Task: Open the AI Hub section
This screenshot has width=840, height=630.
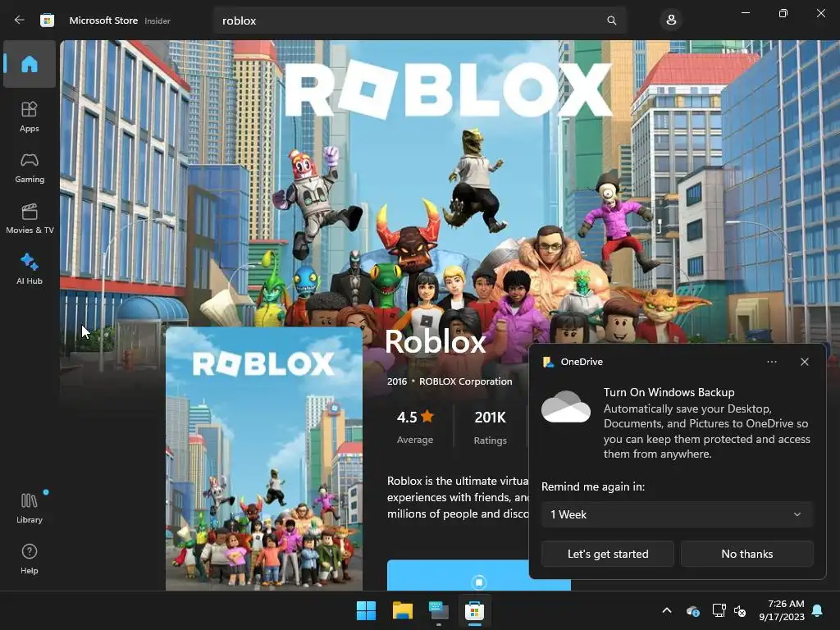Action: pyautogui.click(x=30, y=269)
